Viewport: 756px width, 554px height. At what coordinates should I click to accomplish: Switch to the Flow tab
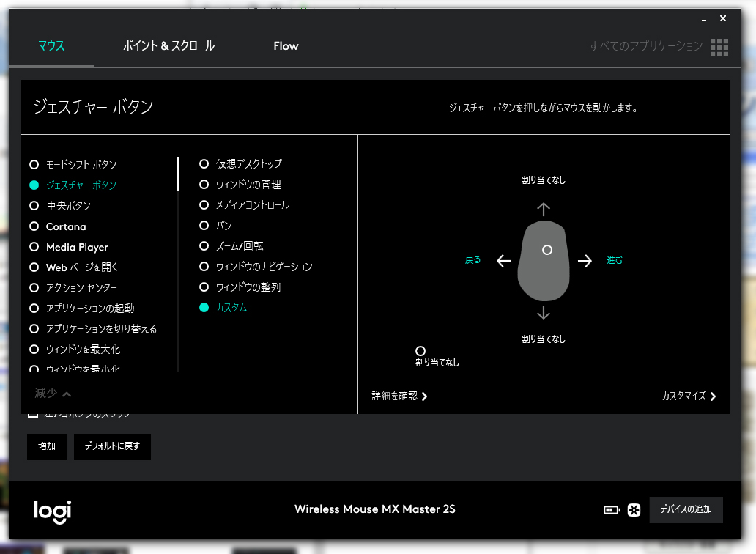pos(286,46)
